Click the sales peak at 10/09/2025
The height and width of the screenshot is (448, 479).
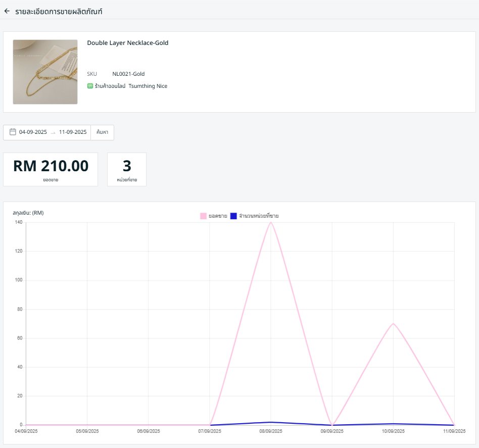pyautogui.click(x=393, y=324)
